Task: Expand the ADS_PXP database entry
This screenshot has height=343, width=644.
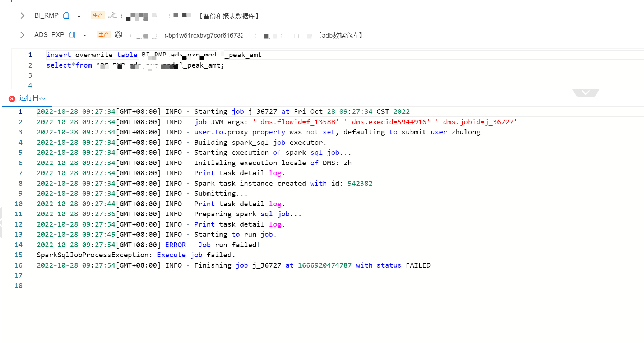Action: (x=22, y=35)
